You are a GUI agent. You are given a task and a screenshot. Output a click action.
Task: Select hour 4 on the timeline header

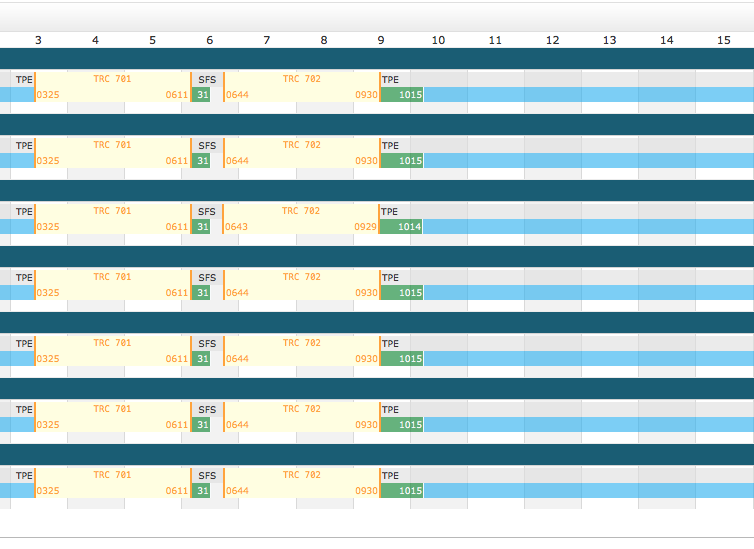coord(95,40)
